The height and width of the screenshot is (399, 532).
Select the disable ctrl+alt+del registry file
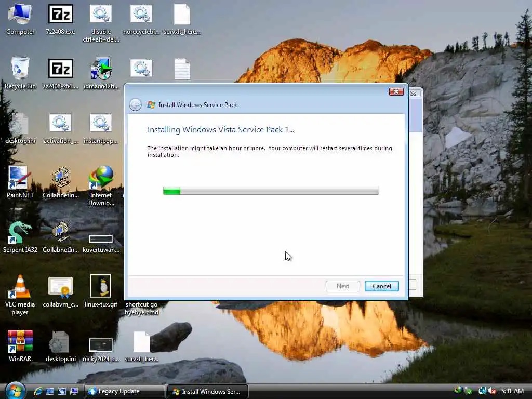101,23
